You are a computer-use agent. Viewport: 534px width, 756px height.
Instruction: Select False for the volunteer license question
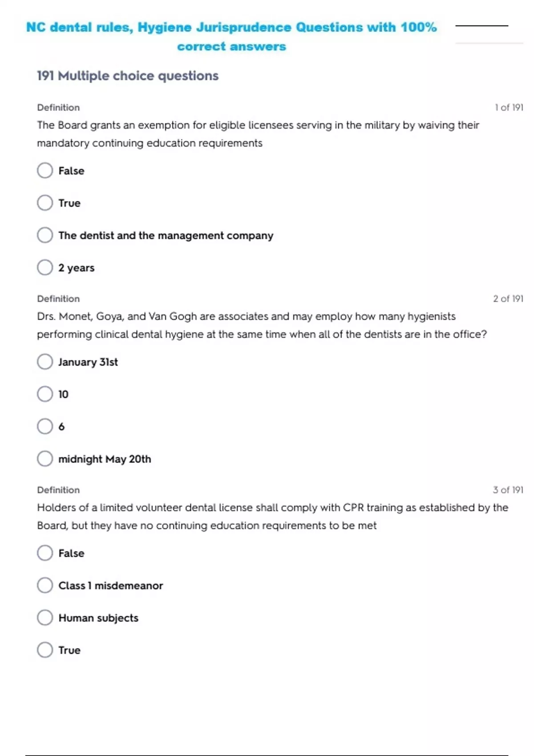tap(45, 553)
